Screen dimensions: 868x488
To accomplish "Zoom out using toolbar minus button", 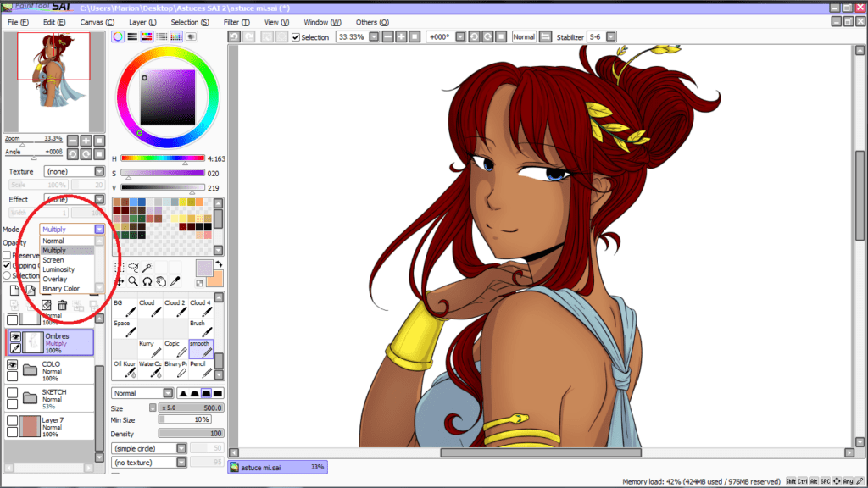I will coord(388,37).
